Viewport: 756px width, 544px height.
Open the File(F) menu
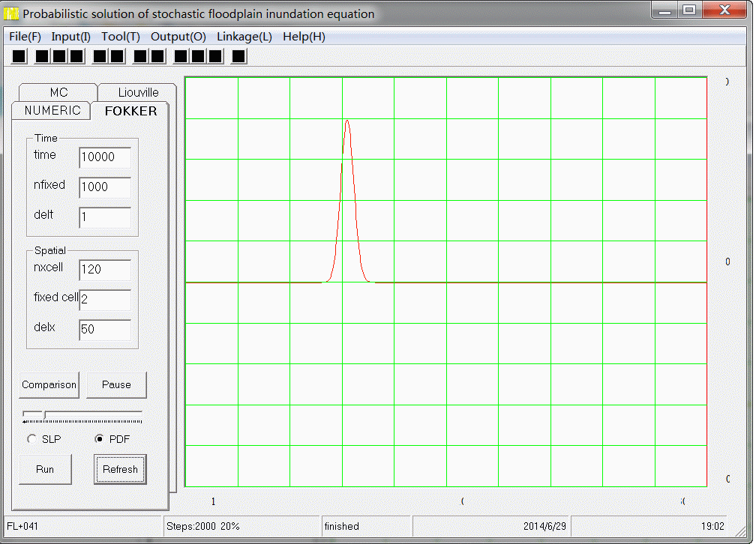pos(25,37)
